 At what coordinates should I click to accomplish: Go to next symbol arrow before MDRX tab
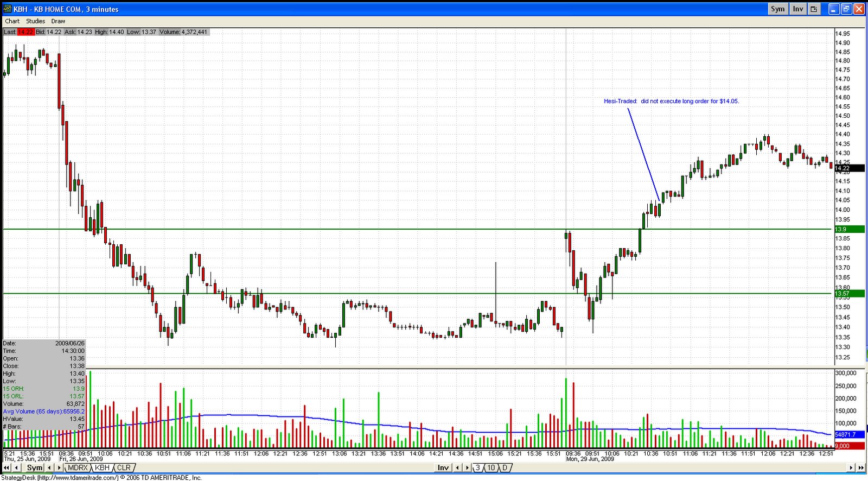[x=59, y=467]
